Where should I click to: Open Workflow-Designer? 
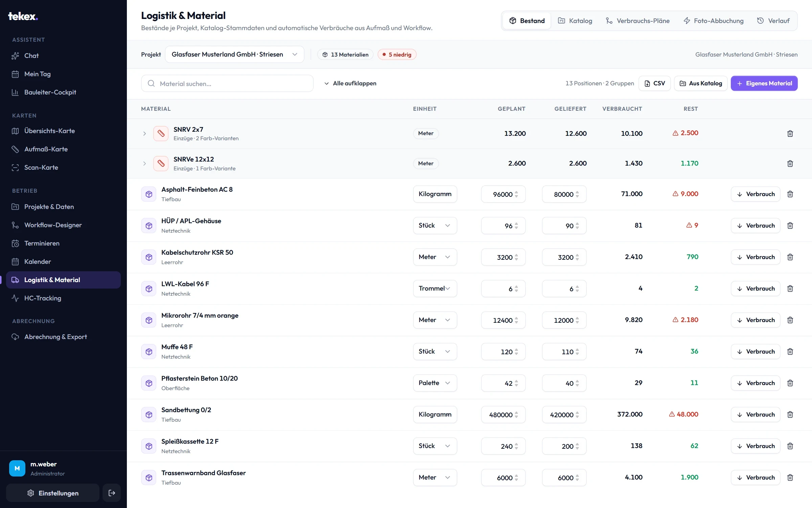[x=63, y=225]
